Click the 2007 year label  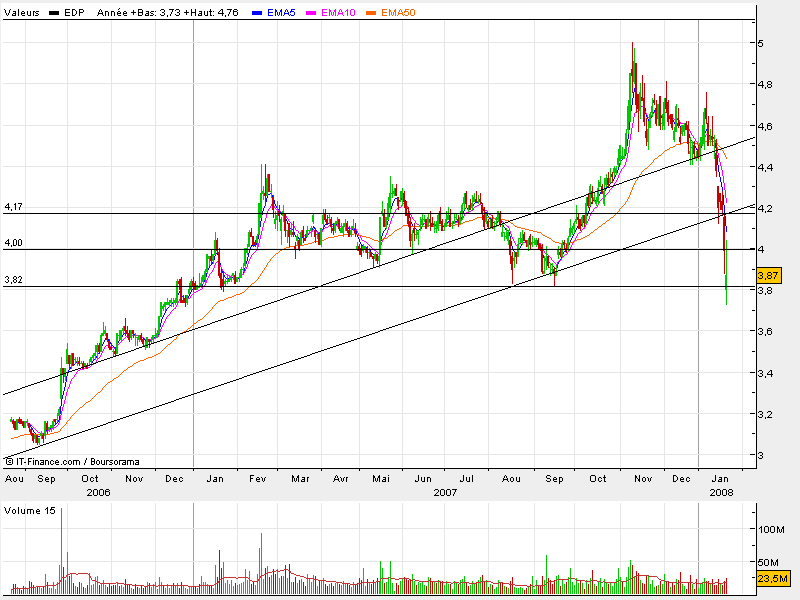445,492
